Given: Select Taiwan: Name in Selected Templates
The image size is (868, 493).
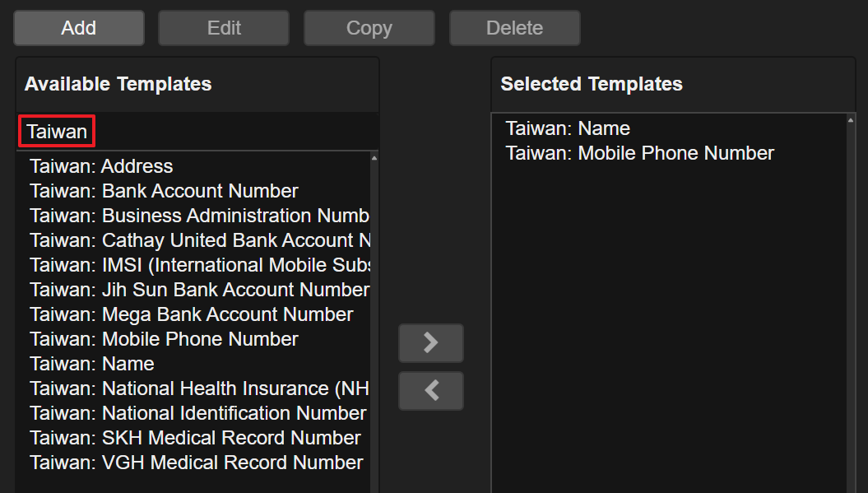Looking at the screenshot, I should click(568, 128).
